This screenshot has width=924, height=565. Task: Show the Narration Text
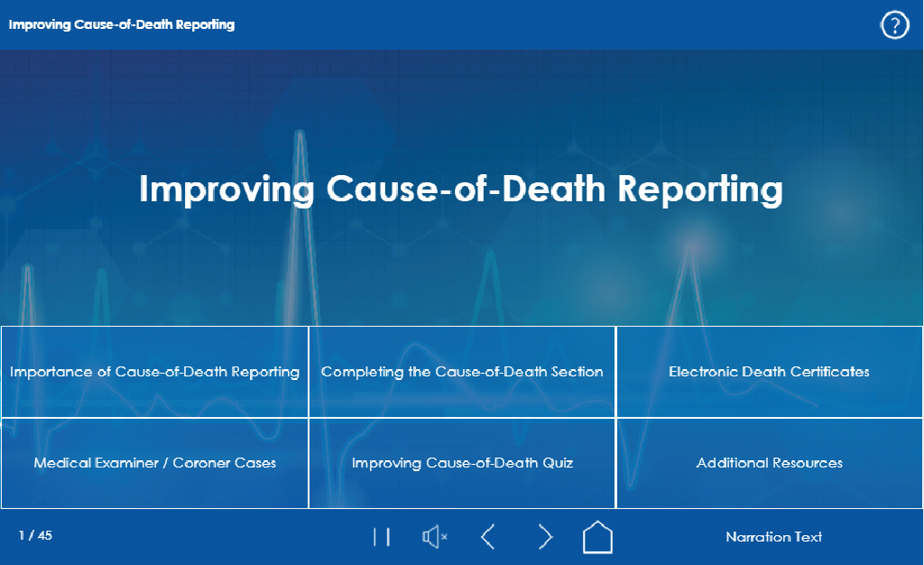click(x=773, y=536)
